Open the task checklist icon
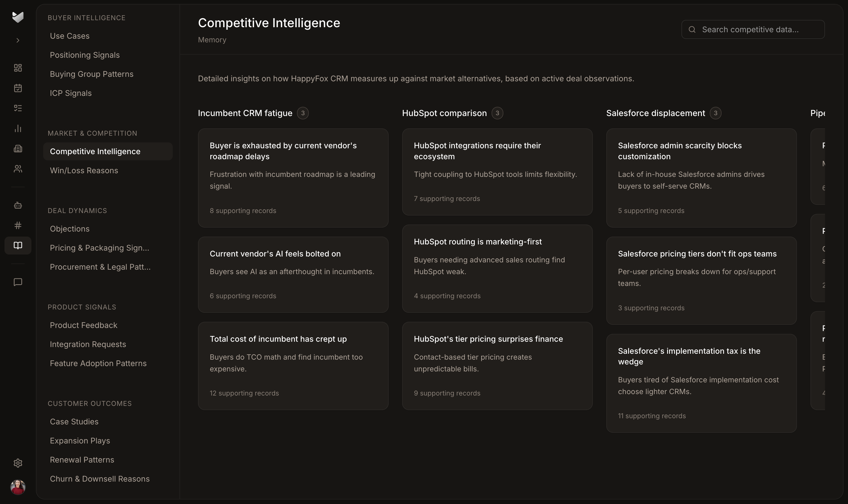 18,108
